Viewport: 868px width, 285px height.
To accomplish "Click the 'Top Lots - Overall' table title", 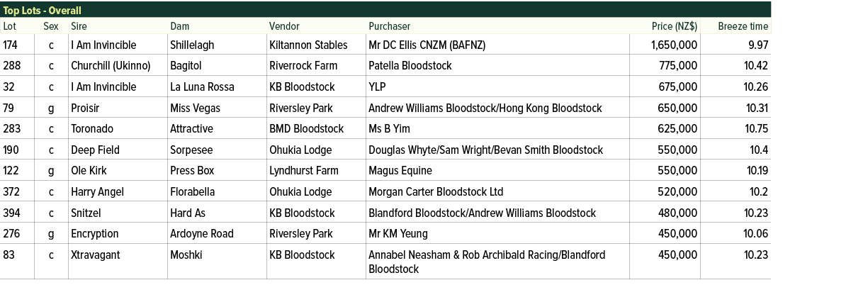I will [42, 11].
